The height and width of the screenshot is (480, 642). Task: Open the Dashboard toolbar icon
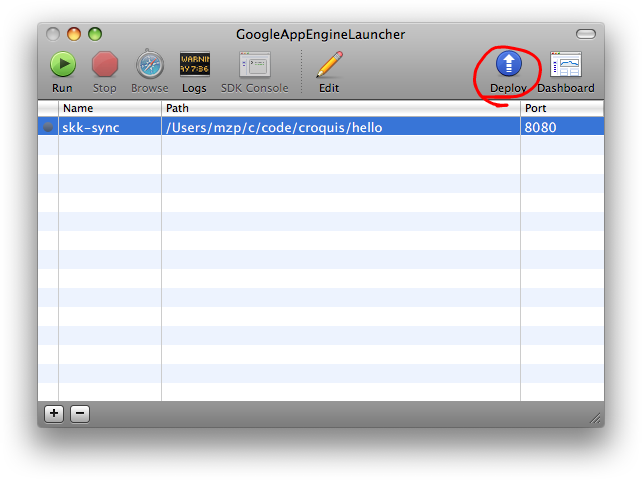[x=566, y=64]
